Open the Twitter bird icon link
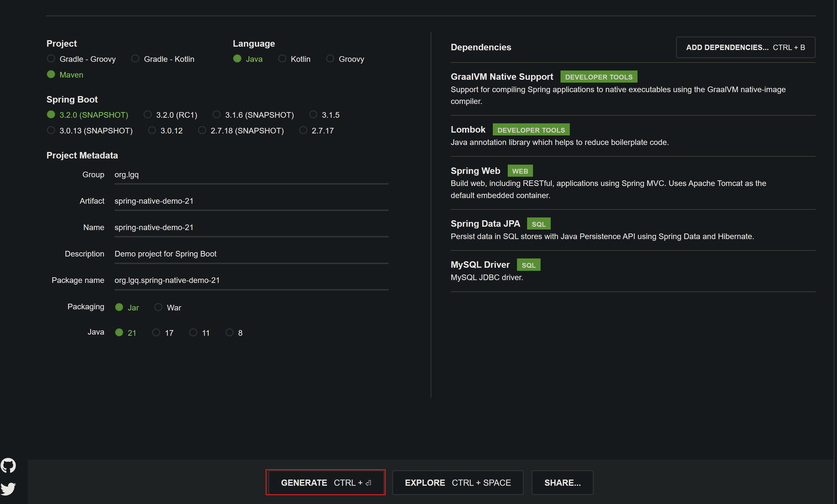The image size is (837, 504). click(x=8, y=489)
